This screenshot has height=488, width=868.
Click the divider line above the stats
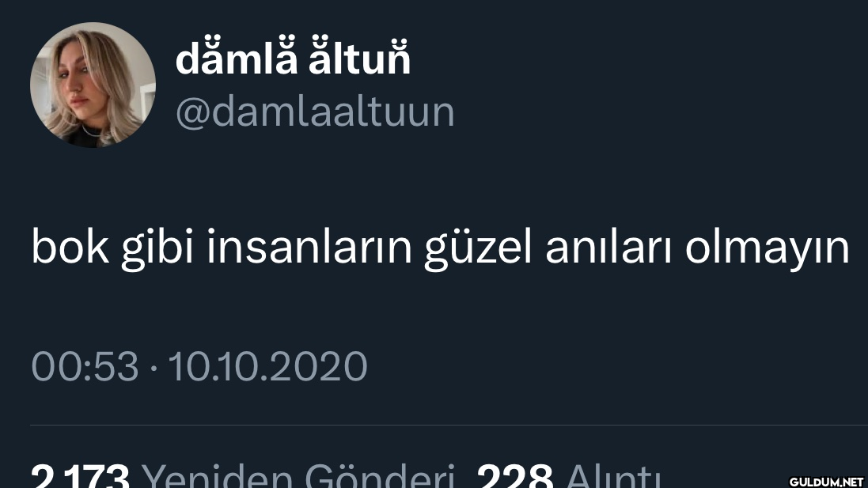(449, 425)
